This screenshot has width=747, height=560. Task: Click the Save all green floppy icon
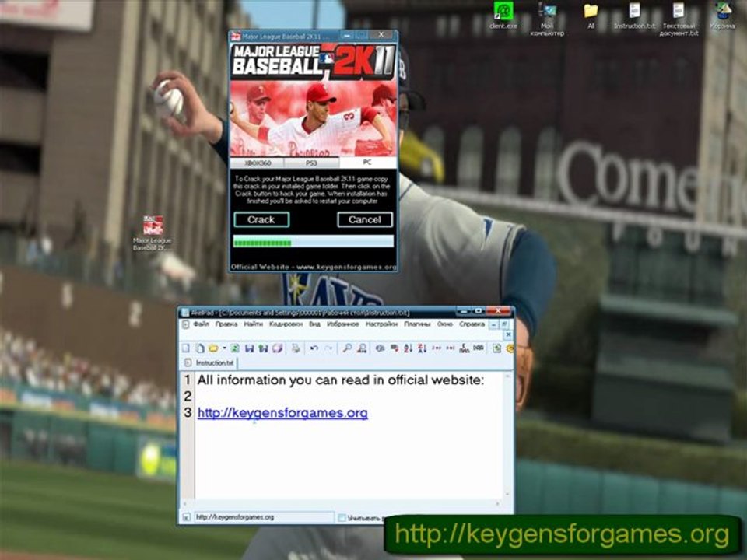click(x=263, y=348)
